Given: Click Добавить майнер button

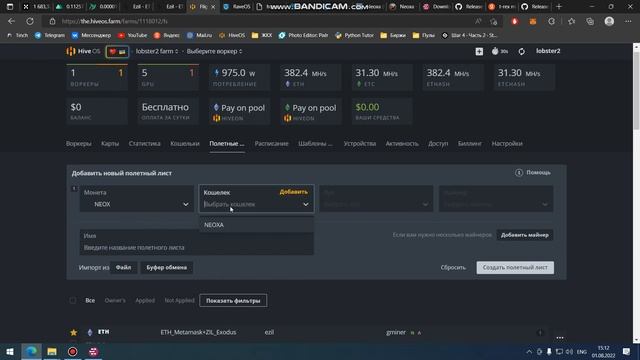Looking at the screenshot, I should [524, 235].
